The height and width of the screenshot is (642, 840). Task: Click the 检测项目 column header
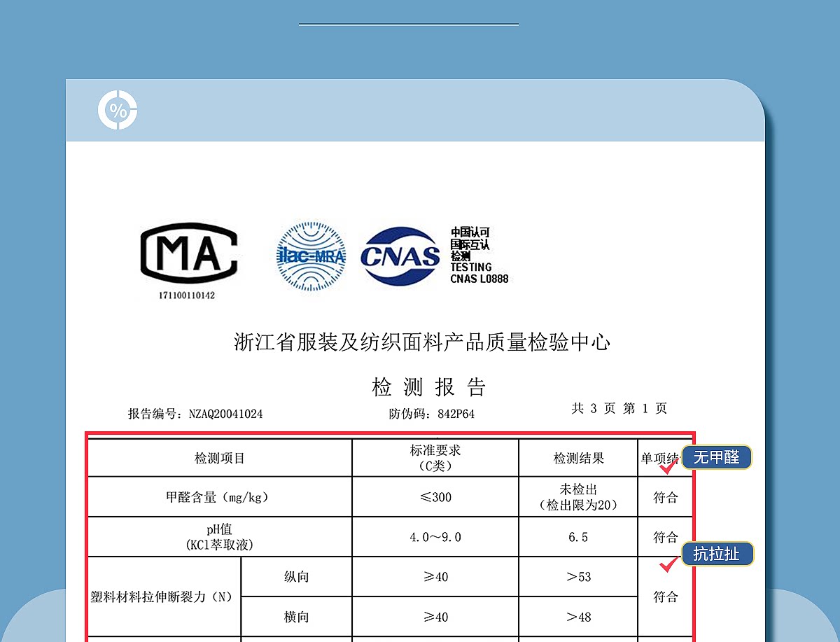[220, 459]
